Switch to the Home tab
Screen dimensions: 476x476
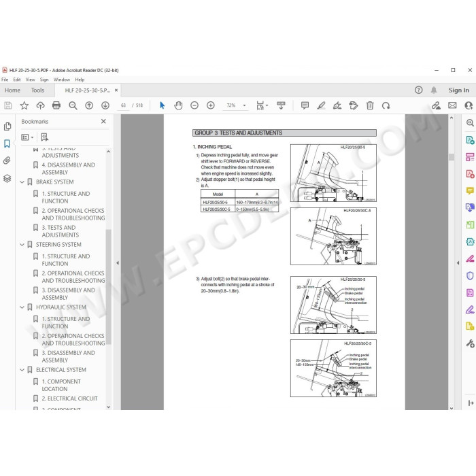(12, 90)
